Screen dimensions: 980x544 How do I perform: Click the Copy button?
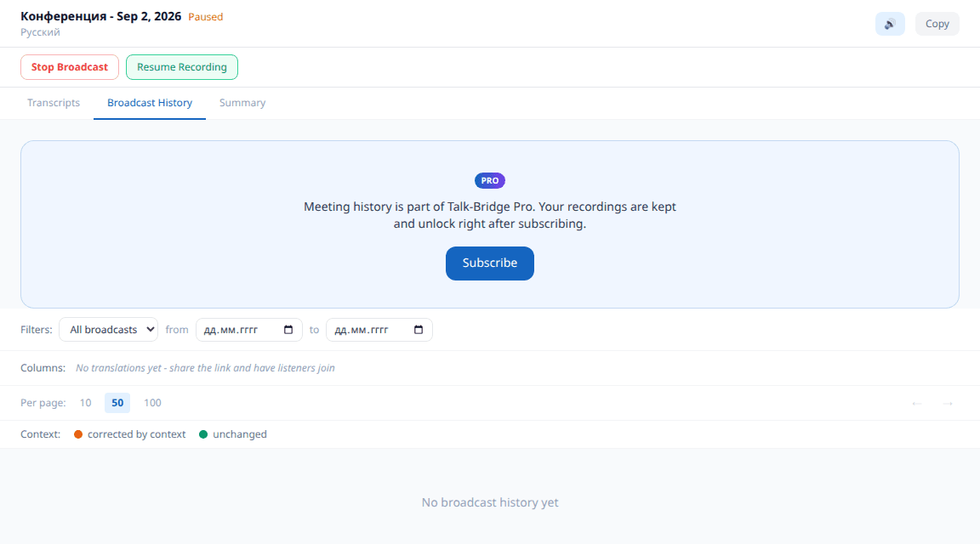(x=937, y=24)
